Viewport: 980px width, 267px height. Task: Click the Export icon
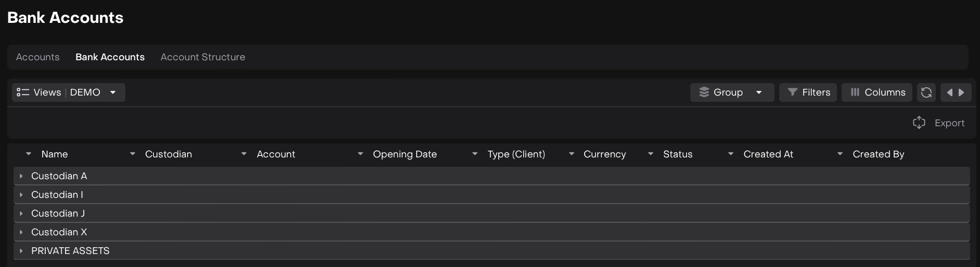(x=919, y=123)
